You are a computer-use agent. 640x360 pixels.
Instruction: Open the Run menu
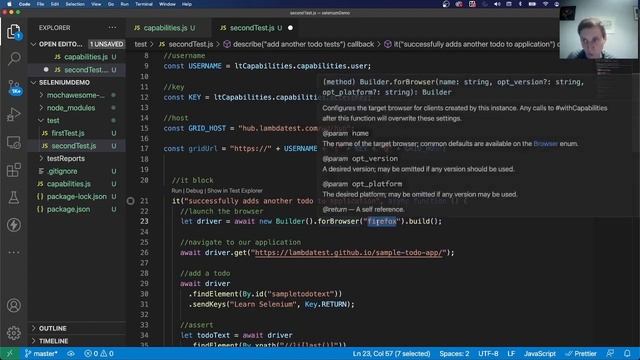point(124,4)
